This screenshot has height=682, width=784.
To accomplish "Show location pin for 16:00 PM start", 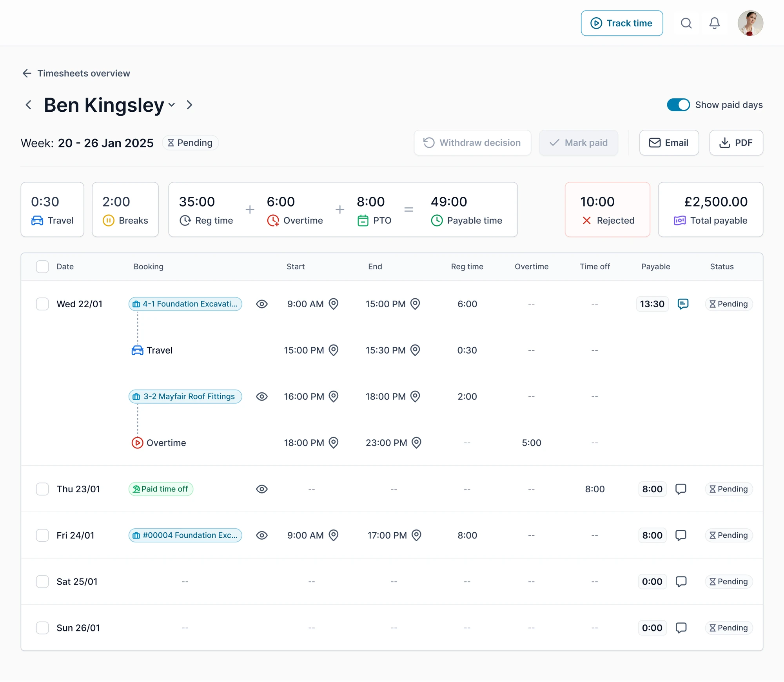I will 334,396.
